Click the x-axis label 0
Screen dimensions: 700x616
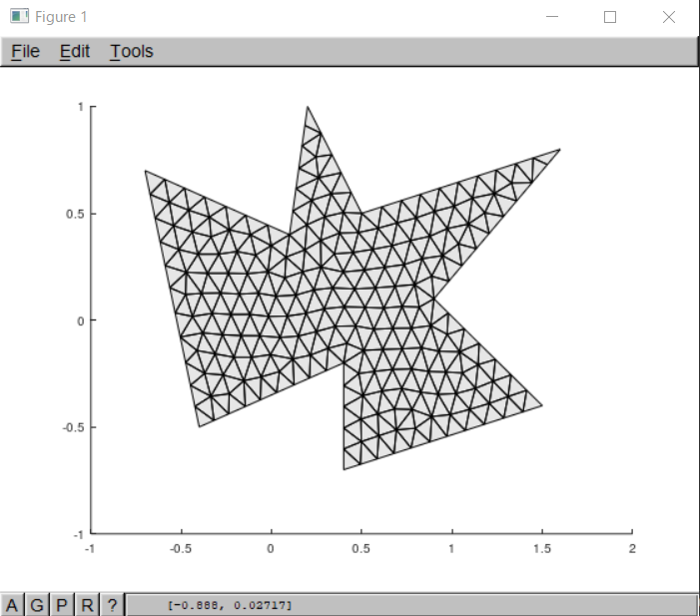pos(271,548)
